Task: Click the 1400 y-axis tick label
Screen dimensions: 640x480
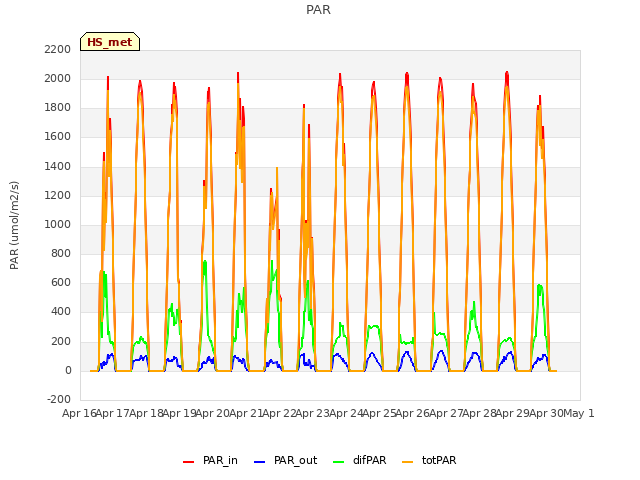Action: 58,166
